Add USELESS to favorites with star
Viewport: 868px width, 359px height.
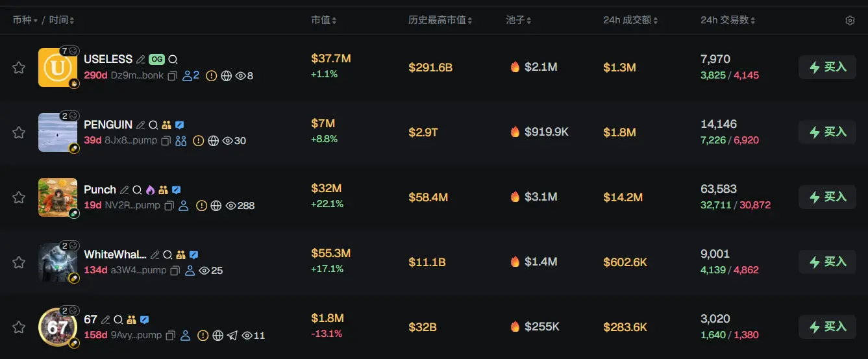pos(19,68)
